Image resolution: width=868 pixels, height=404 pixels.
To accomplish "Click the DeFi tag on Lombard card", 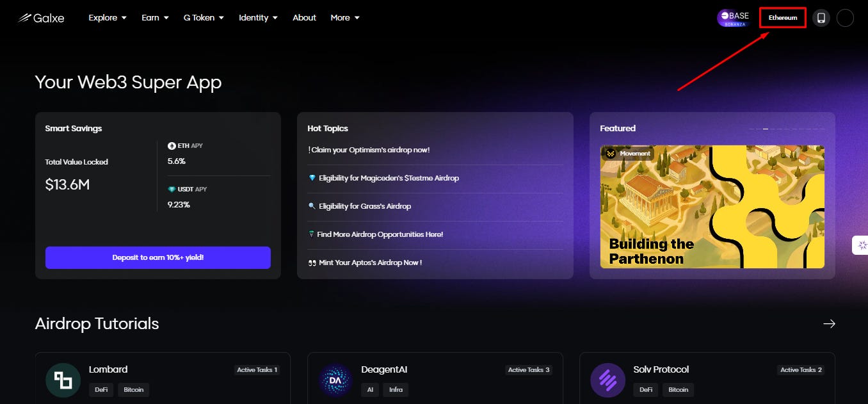I will click(101, 389).
